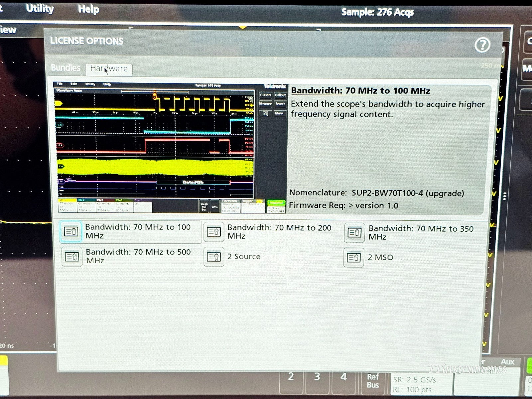Open the Utility menu
The height and width of the screenshot is (399, 532).
point(40,9)
